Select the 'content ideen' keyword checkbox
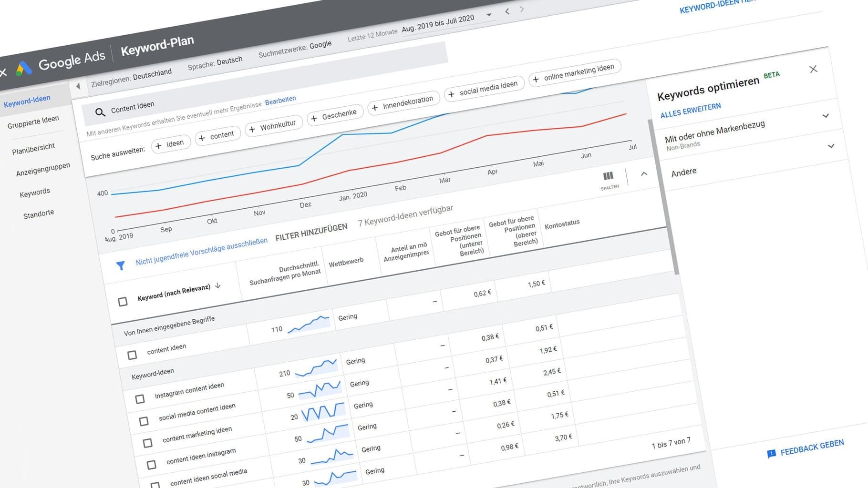This screenshot has height=488, width=868. tap(132, 355)
